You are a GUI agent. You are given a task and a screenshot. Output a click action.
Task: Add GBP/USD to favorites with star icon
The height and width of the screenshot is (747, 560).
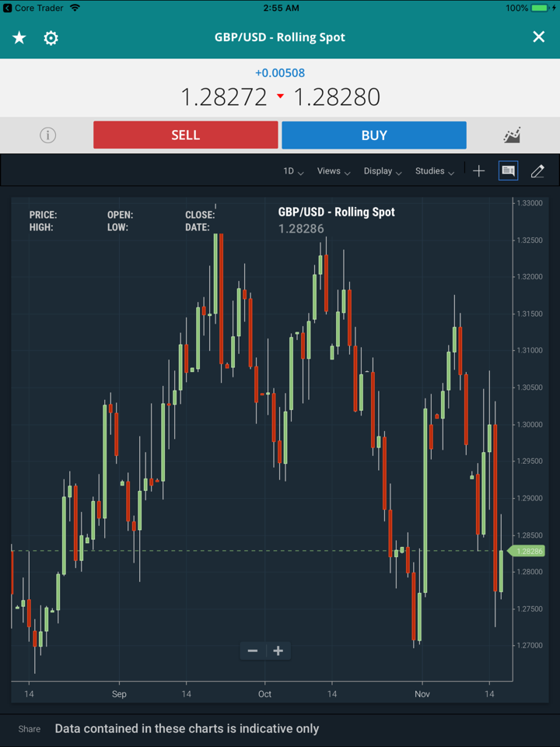pyautogui.click(x=19, y=37)
